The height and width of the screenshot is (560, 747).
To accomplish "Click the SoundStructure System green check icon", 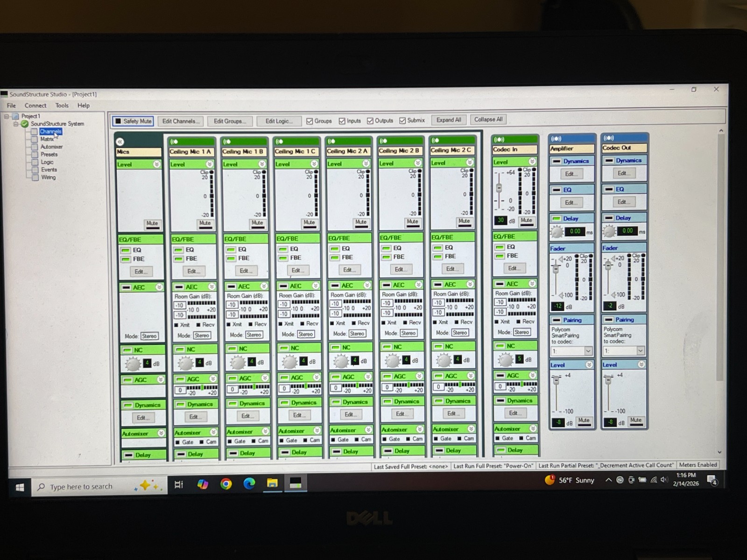I will click(x=25, y=124).
